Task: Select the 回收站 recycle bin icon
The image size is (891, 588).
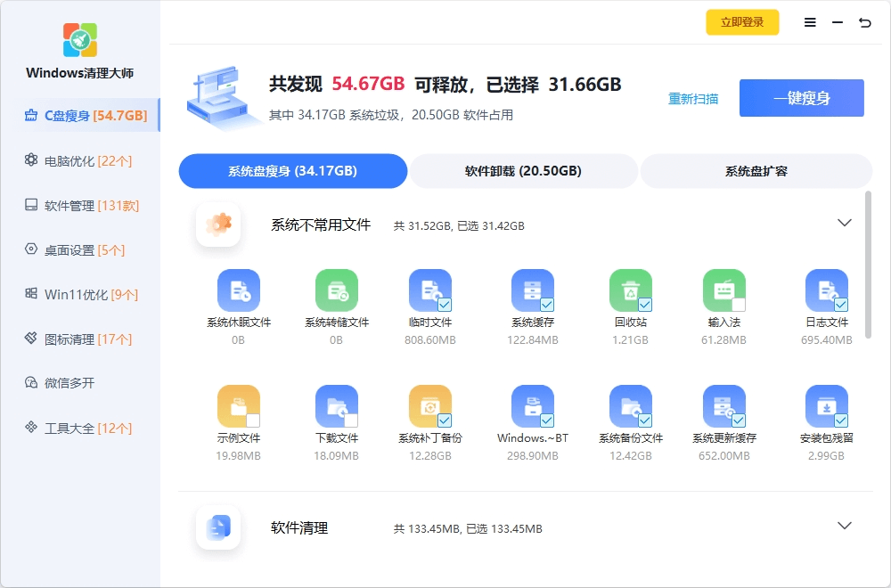Action: (630, 290)
